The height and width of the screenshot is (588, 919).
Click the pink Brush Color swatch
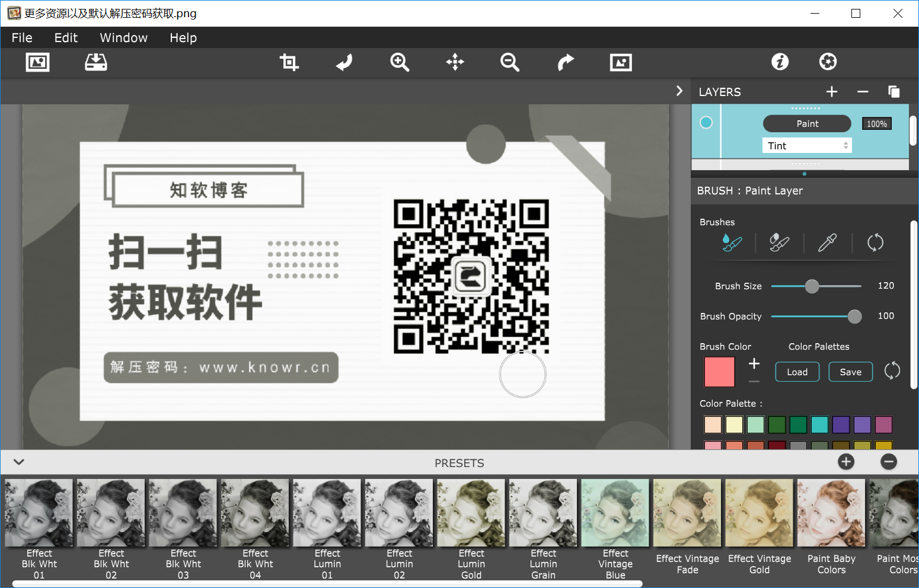click(719, 372)
